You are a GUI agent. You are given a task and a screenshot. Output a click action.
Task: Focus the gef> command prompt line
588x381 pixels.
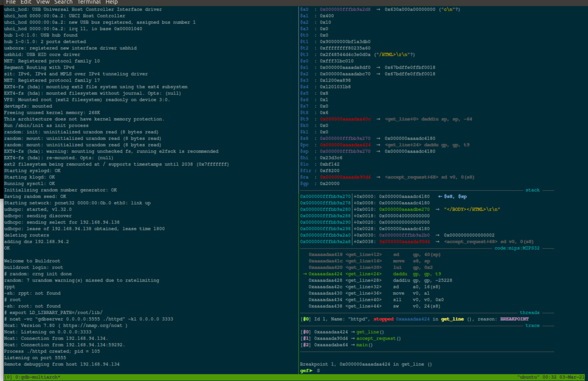point(310,371)
